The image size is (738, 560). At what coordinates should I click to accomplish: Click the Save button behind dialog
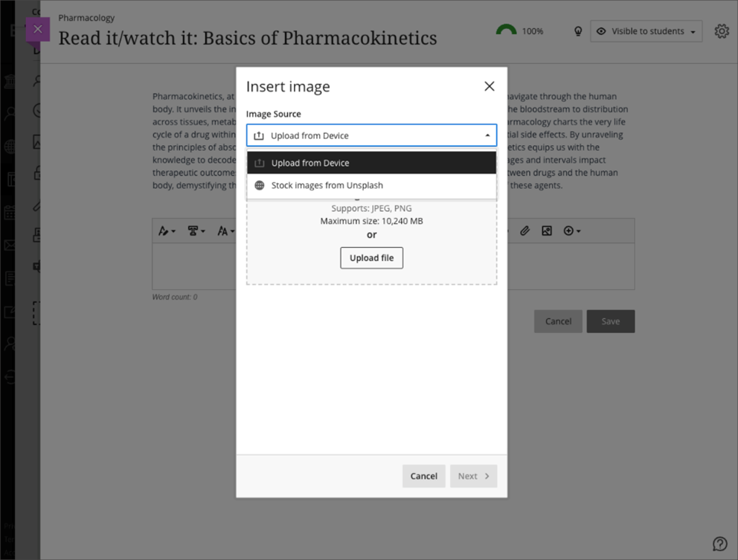[610, 321]
